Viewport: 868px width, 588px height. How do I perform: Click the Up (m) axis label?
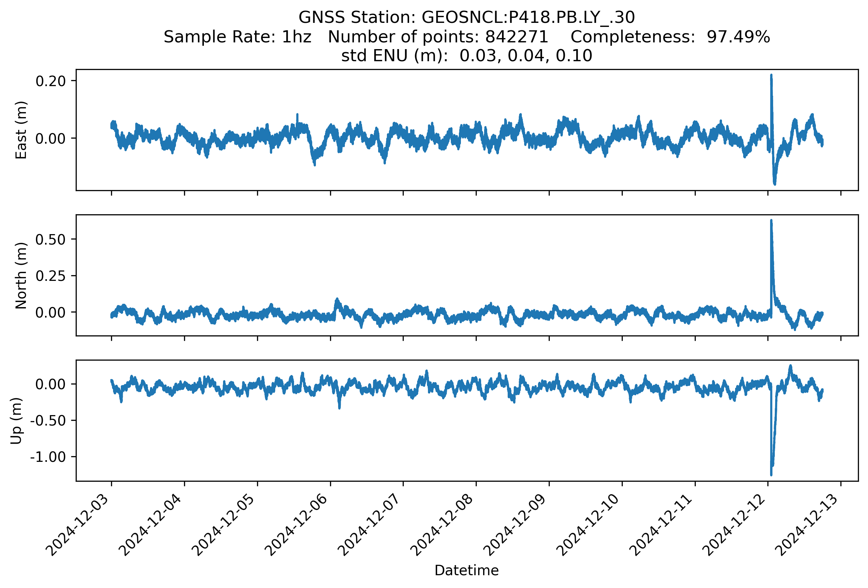click(x=16, y=421)
